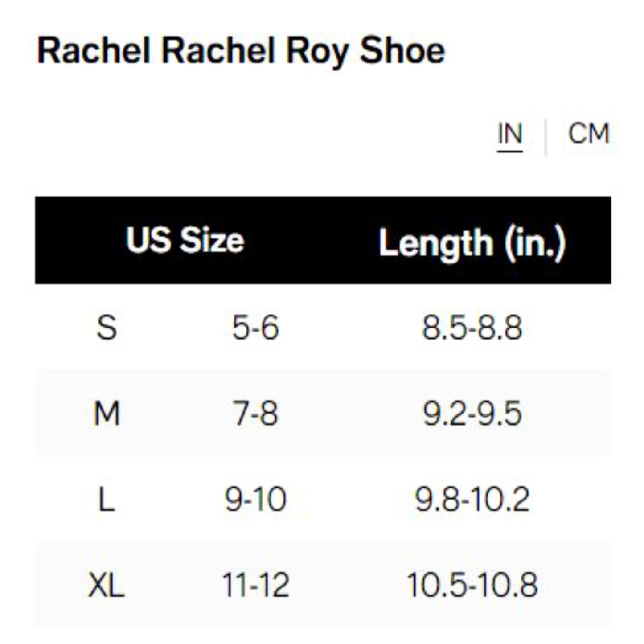
Task: Click the 9.8-10.2 length value
Action: pos(472,499)
